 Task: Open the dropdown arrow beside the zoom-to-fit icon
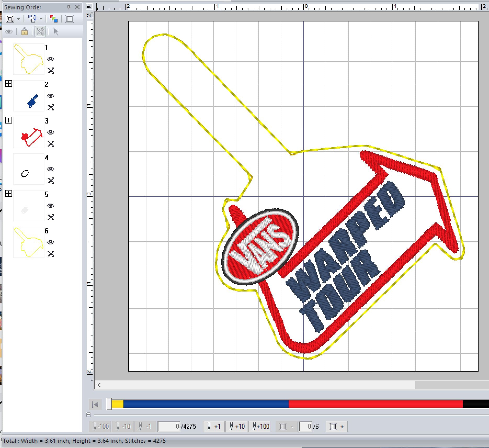pos(19,19)
